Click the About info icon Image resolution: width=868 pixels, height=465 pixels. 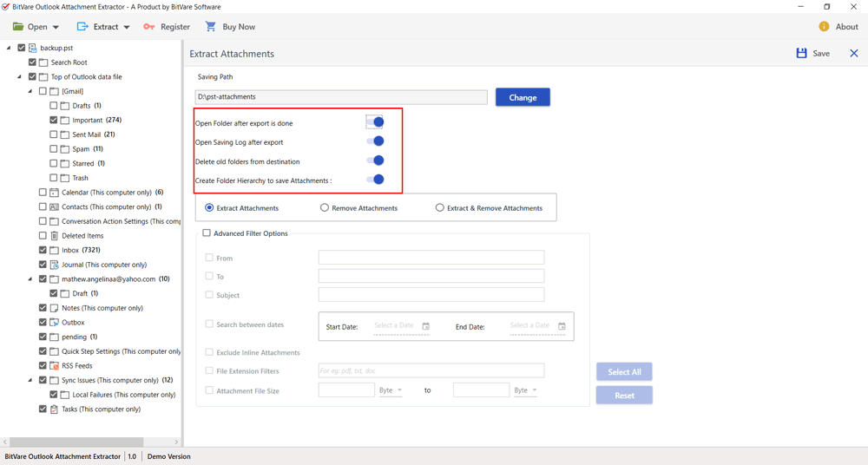click(824, 27)
